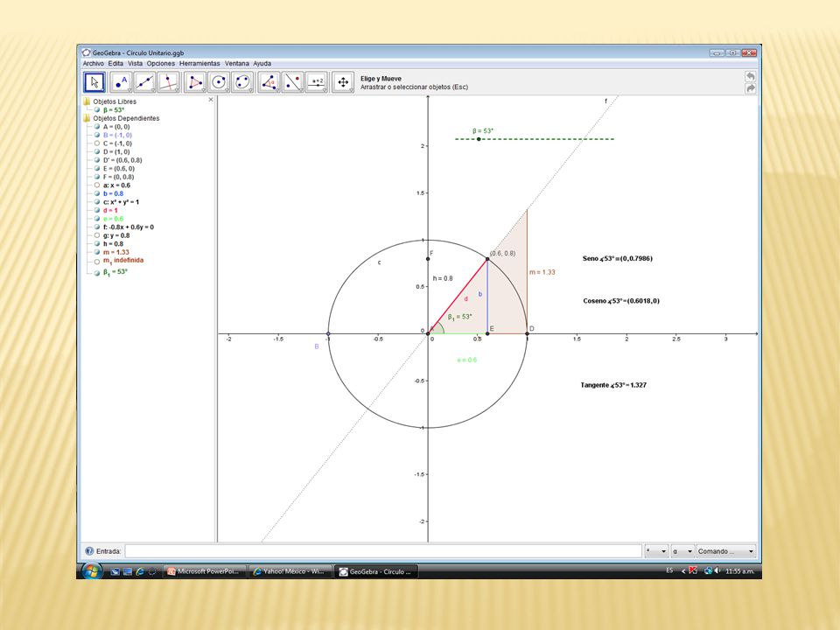Select row B = (-1, 0) in algebra view

point(117,135)
